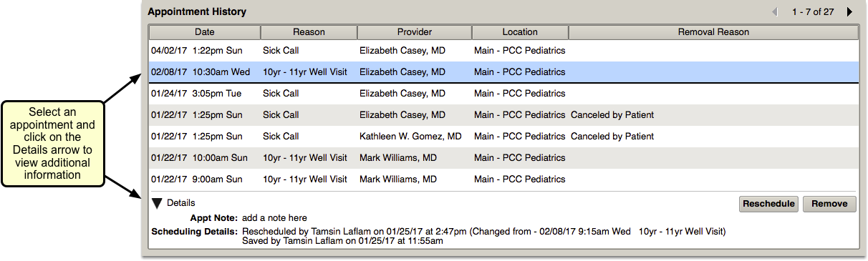
Task: Select canceled appointment with Elizabeth Casey
Action: (x=503, y=115)
